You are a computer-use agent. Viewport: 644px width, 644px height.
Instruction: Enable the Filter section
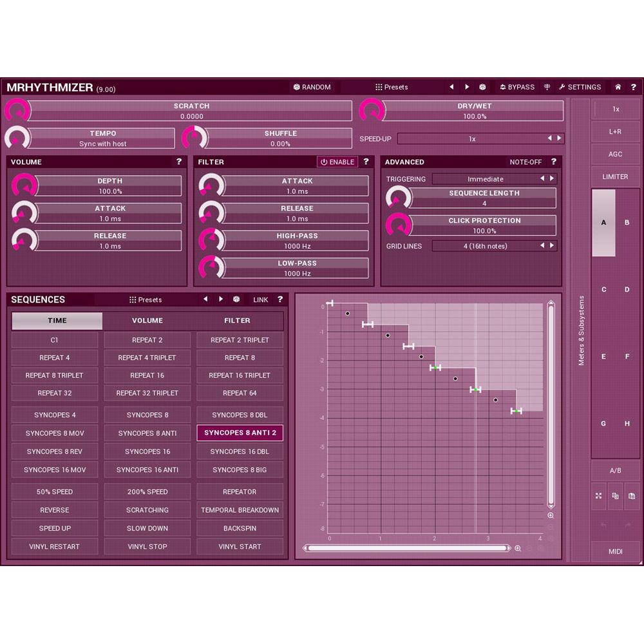click(x=337, y=162)
